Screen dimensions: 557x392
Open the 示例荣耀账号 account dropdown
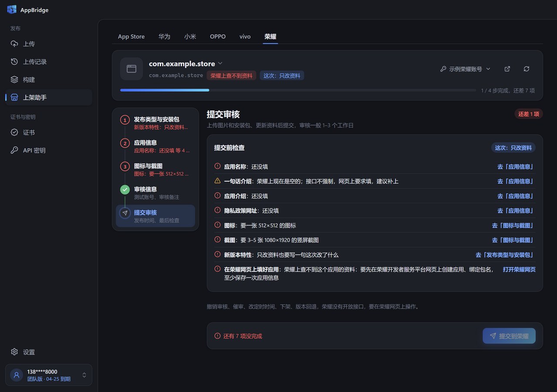click(x=465, y=69)
